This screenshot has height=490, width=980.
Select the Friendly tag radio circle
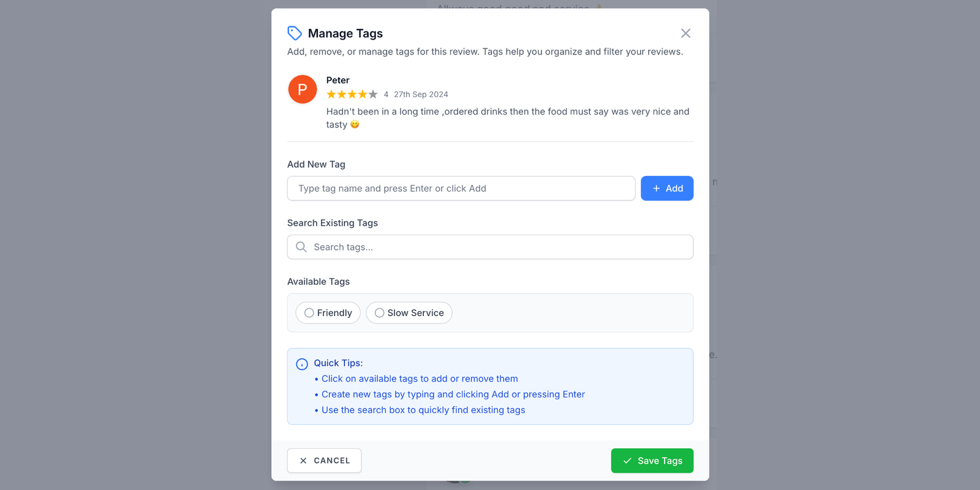(x=309, y=313)
